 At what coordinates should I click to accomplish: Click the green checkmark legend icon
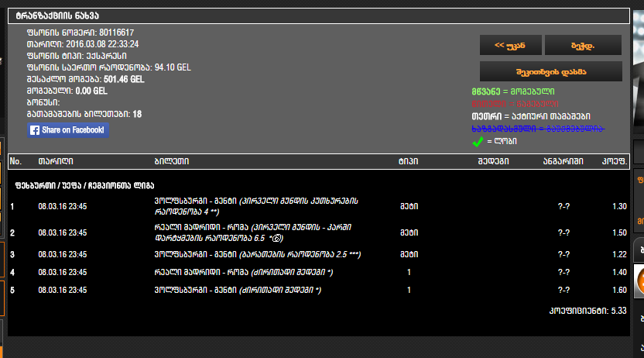pos(478,142)
